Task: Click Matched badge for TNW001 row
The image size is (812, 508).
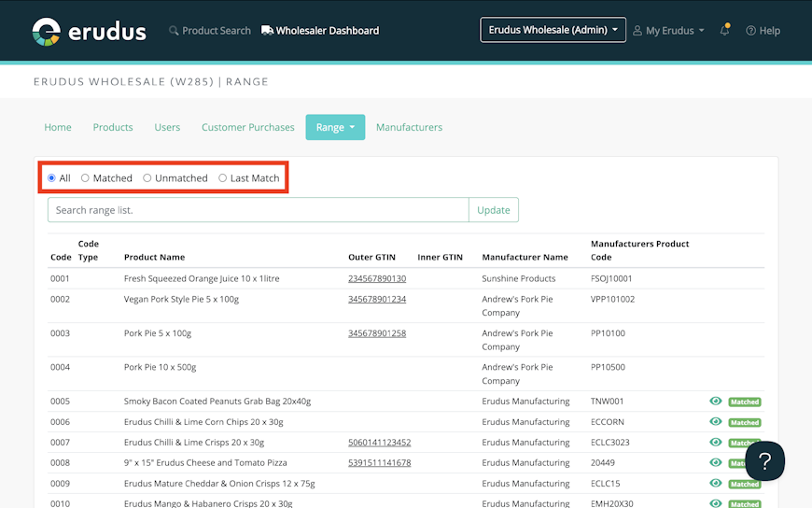Action: tap(745, 402)
